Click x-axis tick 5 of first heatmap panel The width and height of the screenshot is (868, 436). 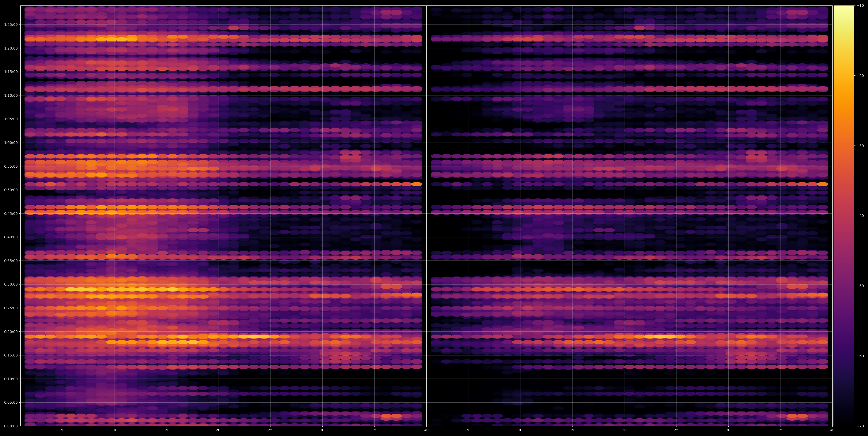click(x=62, y=430)
